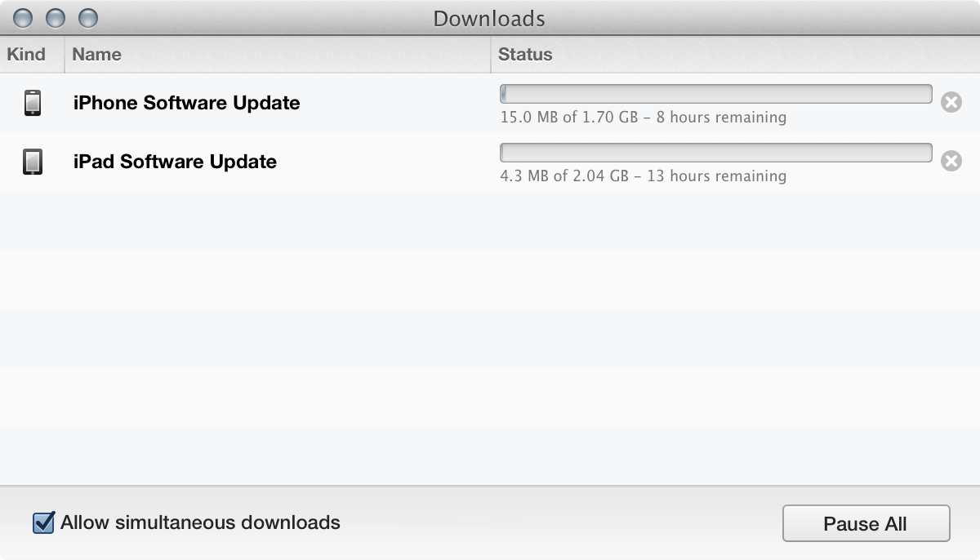Zoom the Downloads window
Screen dimensions: 980x560
tap(87, 18)
